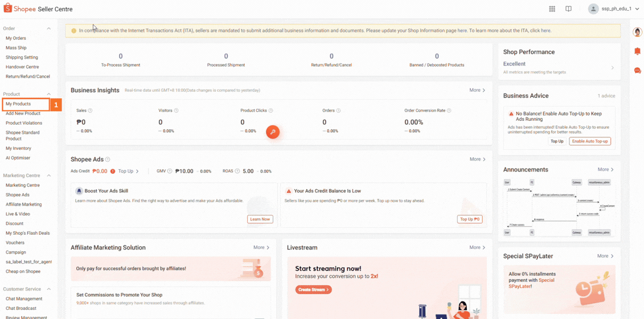Click the help icon beside GMV

click(x=170, y=171)
